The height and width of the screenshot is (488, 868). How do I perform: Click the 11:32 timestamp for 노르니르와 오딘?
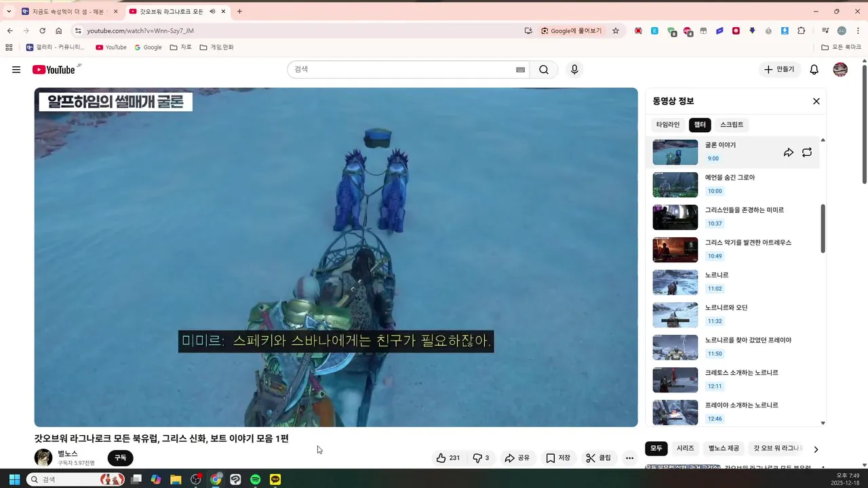click(715, 321)
